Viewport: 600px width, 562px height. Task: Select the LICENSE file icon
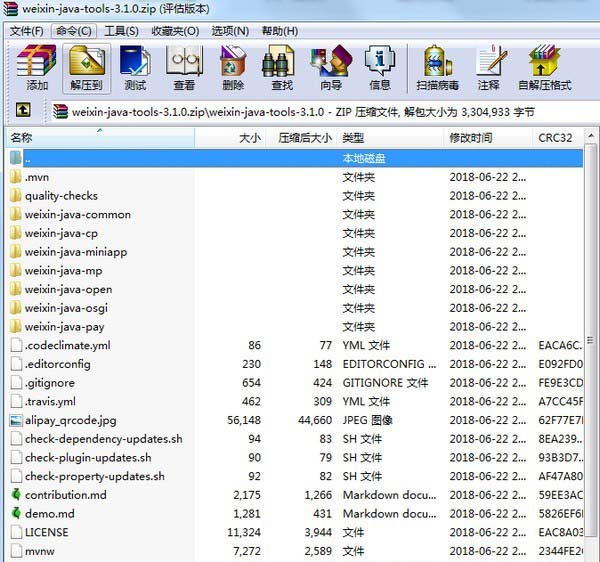16,532
